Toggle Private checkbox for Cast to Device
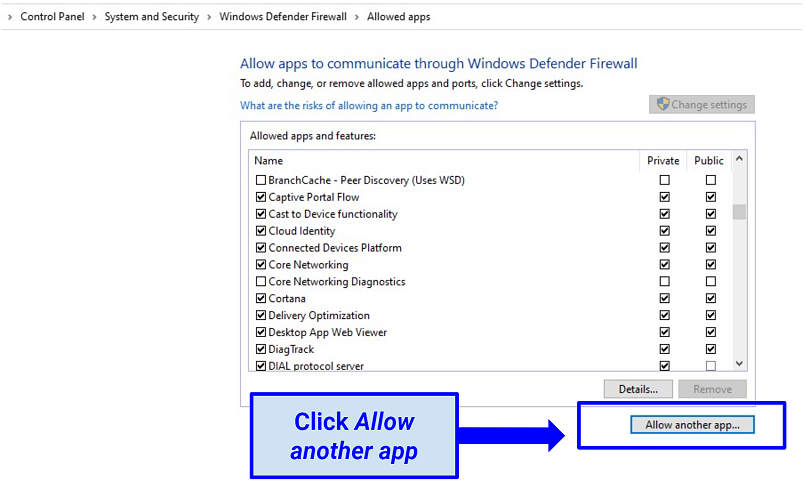Image resolution: width=806 pixels, height=485 pixels. pyautogui.click(x=665, y=214)
